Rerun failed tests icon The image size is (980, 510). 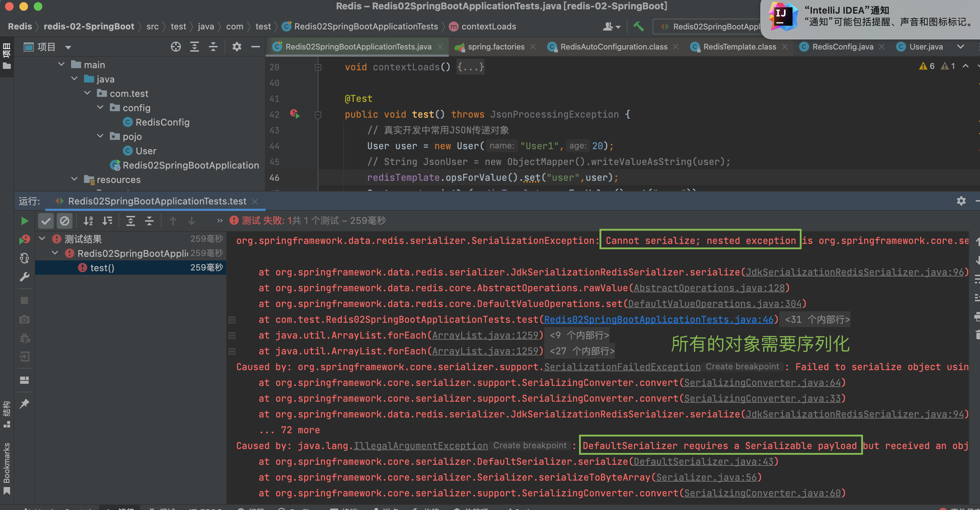click(24, 240)
